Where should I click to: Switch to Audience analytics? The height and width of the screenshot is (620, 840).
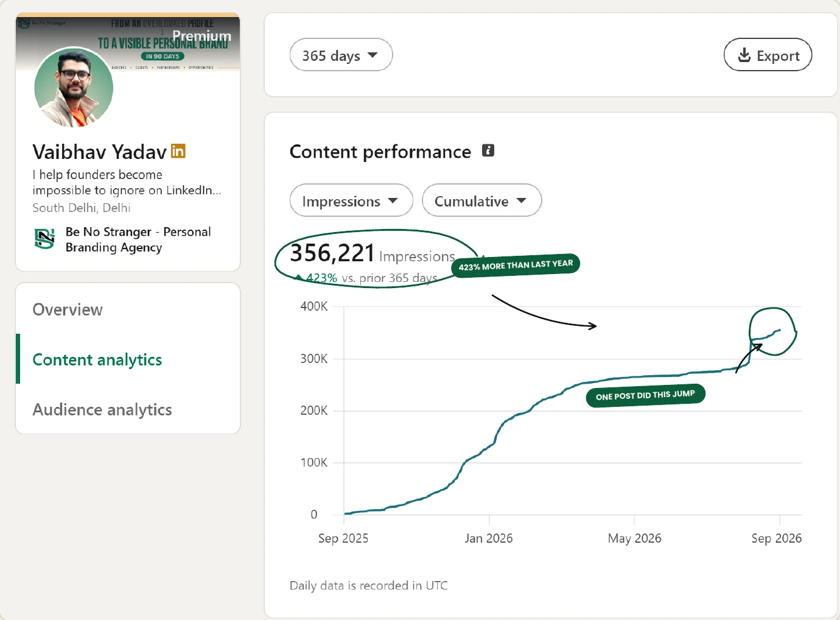click(102, 409)
